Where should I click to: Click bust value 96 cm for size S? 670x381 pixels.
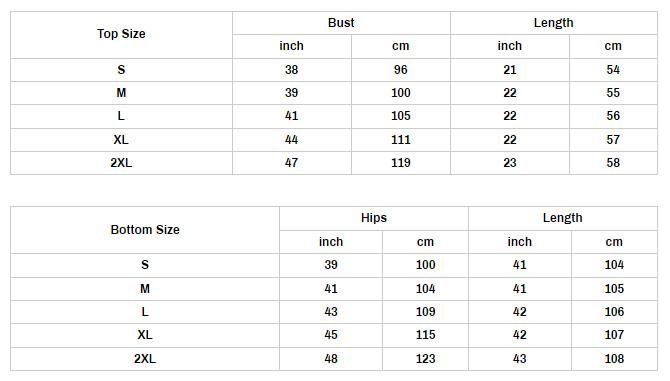(x=401, y=70)
